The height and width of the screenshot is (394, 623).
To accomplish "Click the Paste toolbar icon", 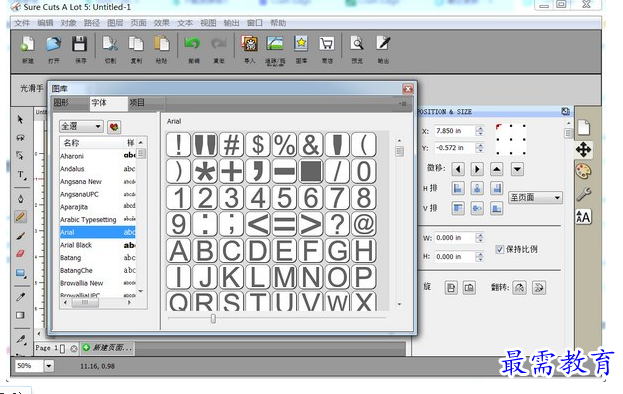I will [x=162, y=44].
